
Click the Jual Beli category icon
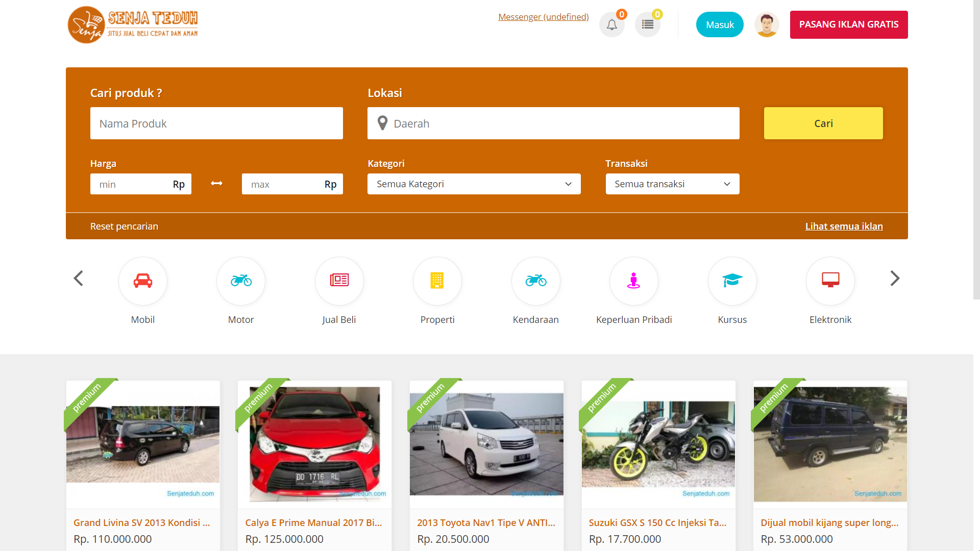[x=339, y=281]
